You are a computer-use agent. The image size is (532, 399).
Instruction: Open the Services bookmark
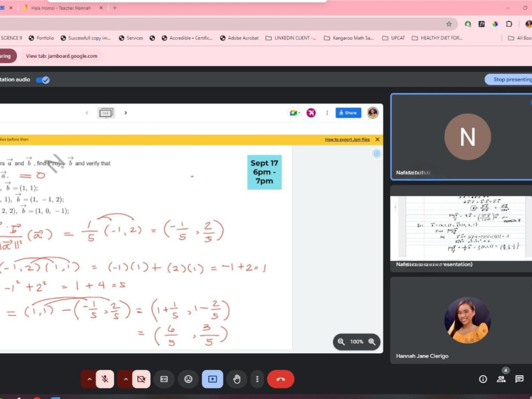[x=131, y=38]
